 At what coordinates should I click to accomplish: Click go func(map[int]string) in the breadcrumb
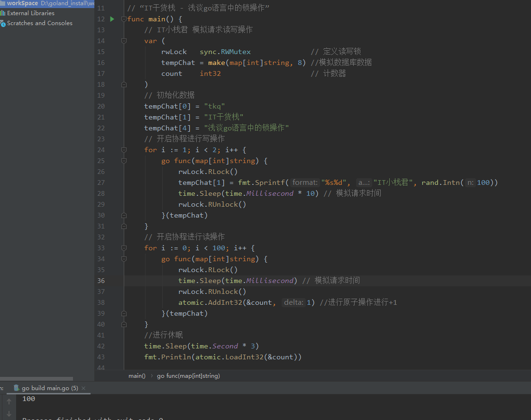point(188,376)
